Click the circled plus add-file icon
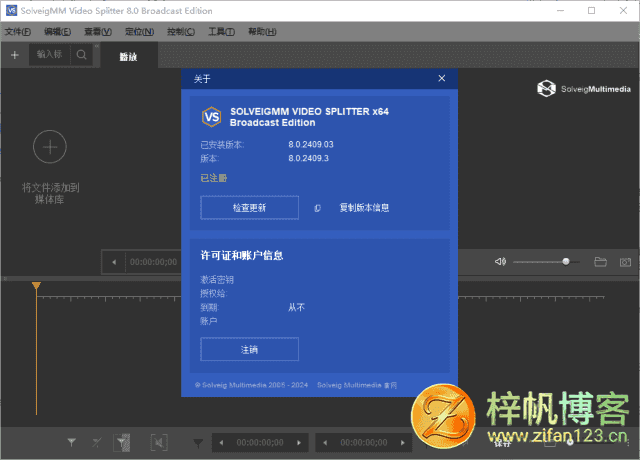640x460 pixels. [x=50, y=147]
